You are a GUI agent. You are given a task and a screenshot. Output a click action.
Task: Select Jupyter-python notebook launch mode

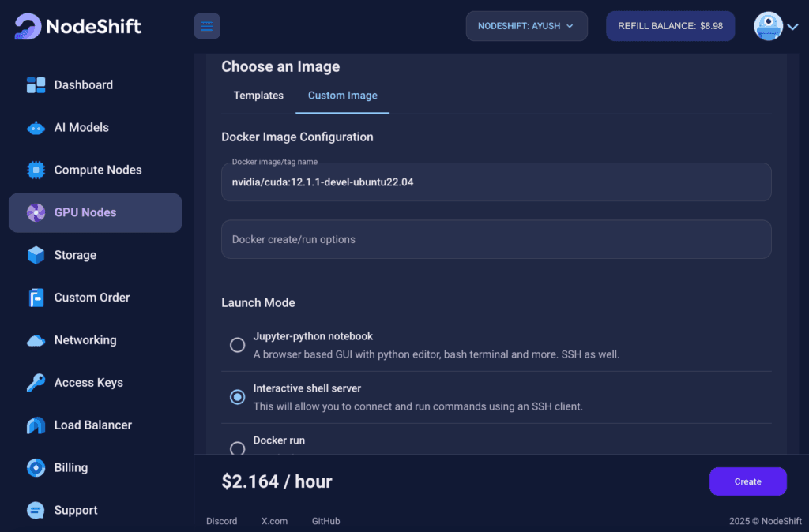coord(237,345)
